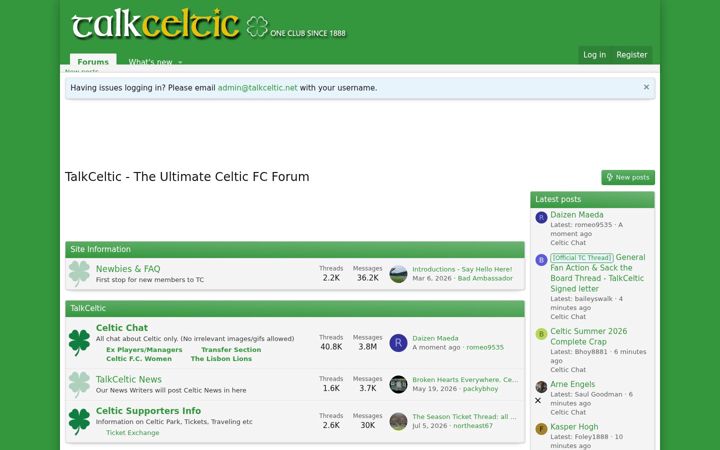Click the Log in link
The image size is (720, 450).
pos(594,55)
